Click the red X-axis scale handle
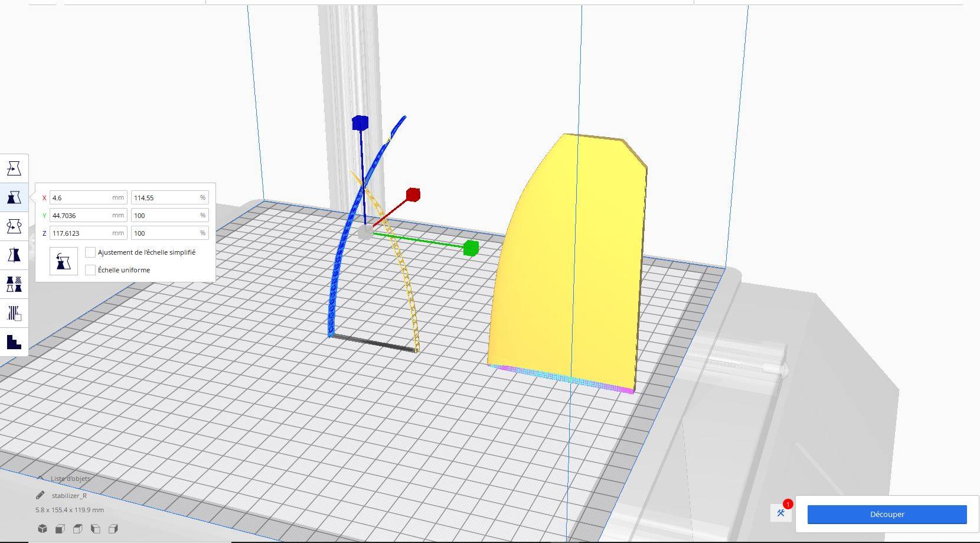The width and height of the screenshot is (980, 543). [x=413, y=194]
